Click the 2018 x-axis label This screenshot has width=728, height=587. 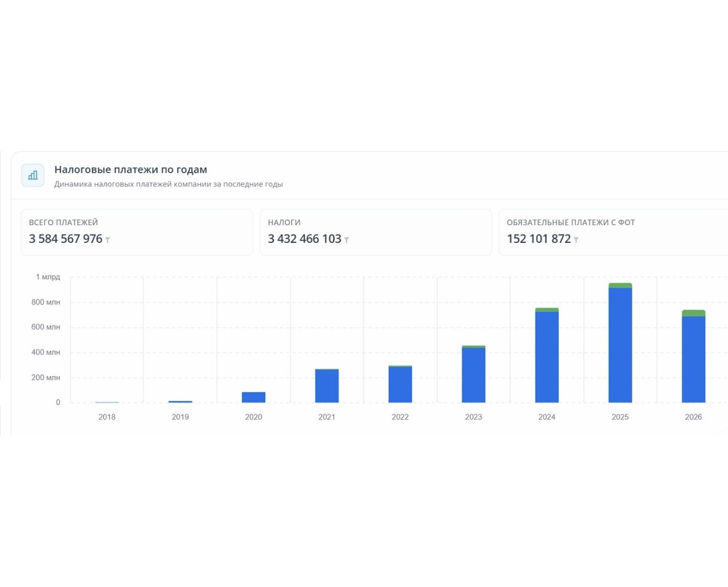click(x=107, y=417)
